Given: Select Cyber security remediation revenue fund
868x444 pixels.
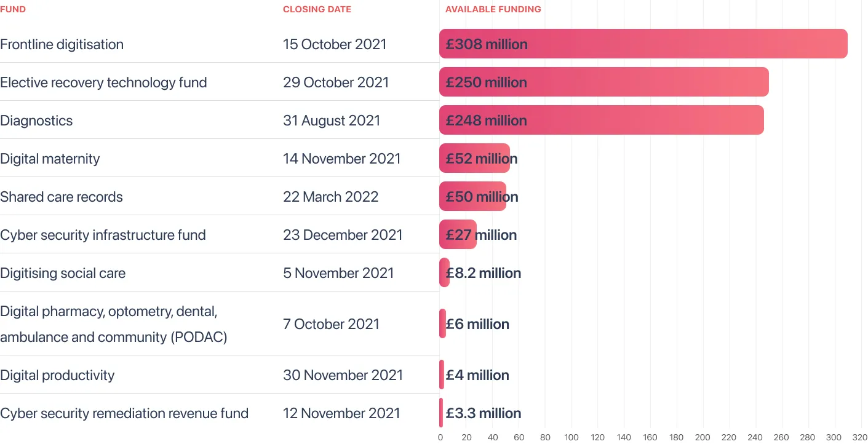Looking at the screenshot, I should (124, 413).
